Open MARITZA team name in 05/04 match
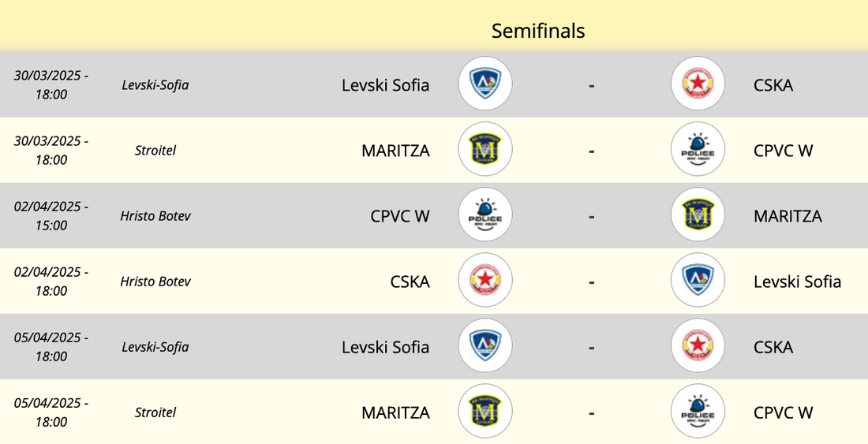868x444 pixels. pos(395,412)
